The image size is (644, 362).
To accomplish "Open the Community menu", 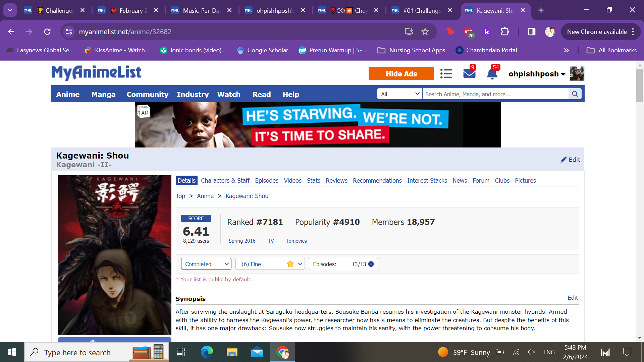I will (147, 94).
